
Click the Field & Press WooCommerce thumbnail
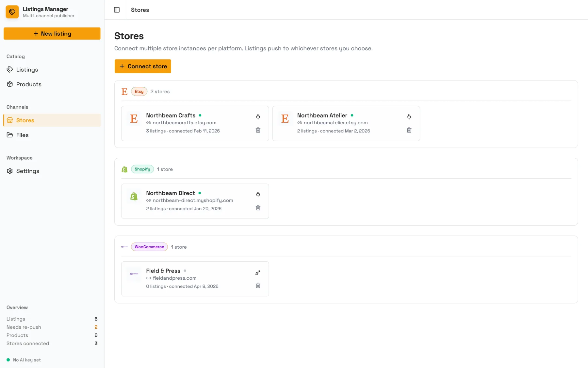pos(134,274)
